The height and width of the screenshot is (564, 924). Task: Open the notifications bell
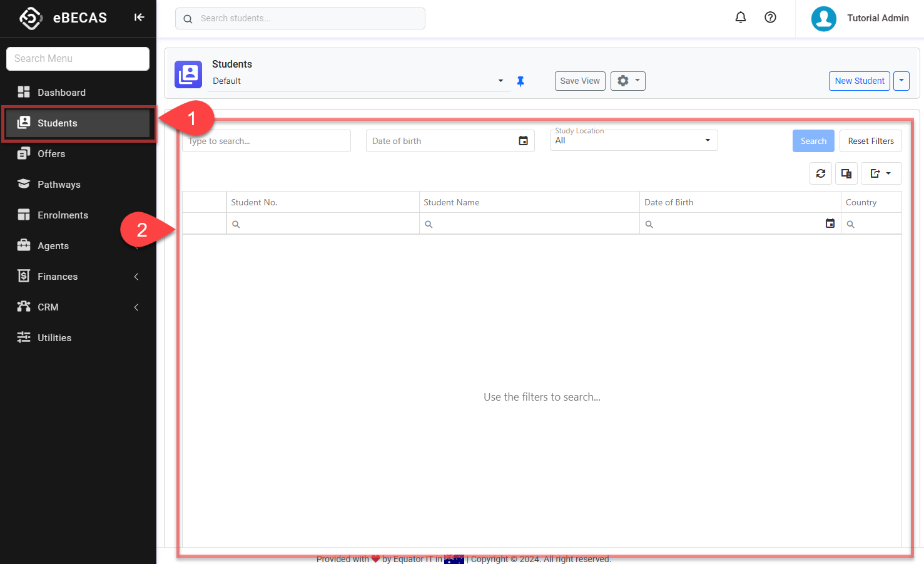point(740,18)
